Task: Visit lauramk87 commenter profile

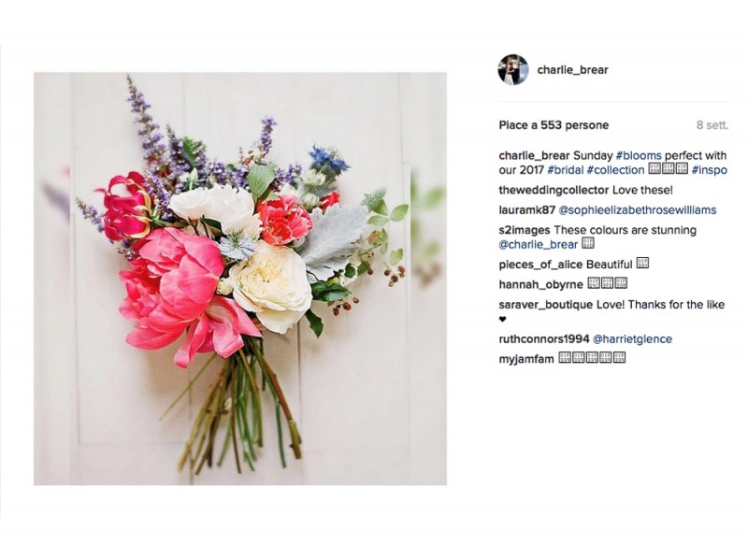Action: coord(527,209)
